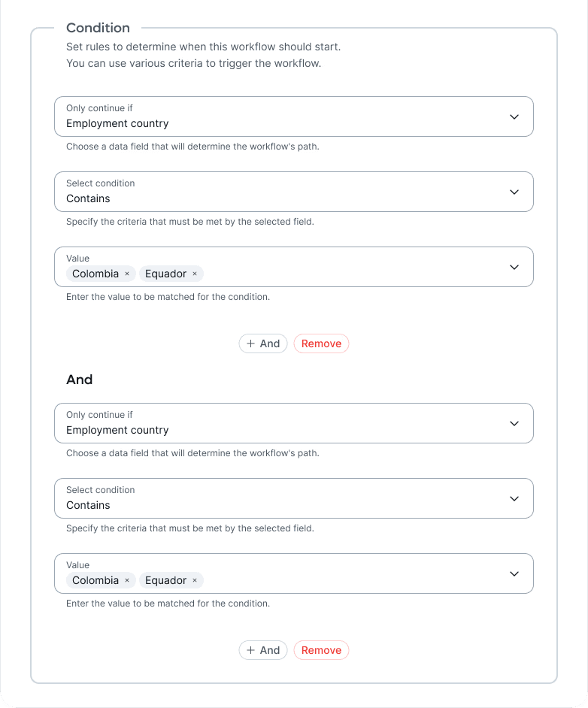Screen dimensions: 588x708
Task: Open second Contains condition dropdown
Action: pyautogui.click(x=293, y=498)
